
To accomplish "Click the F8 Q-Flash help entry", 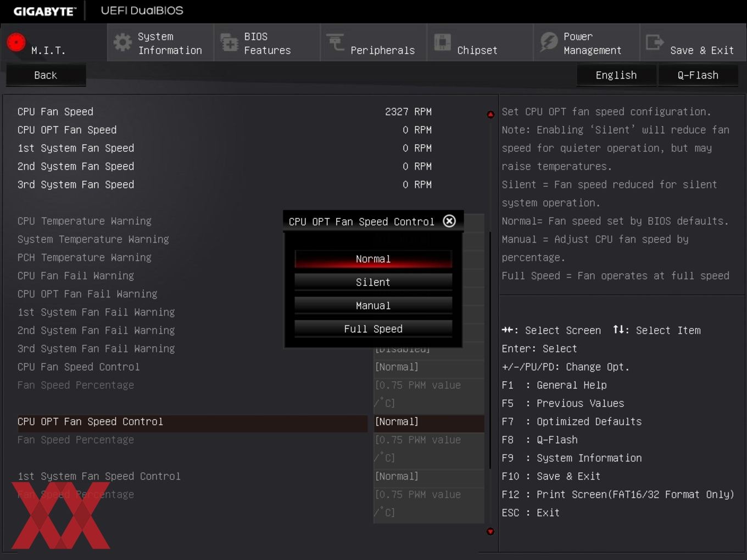I will [539, 440].
